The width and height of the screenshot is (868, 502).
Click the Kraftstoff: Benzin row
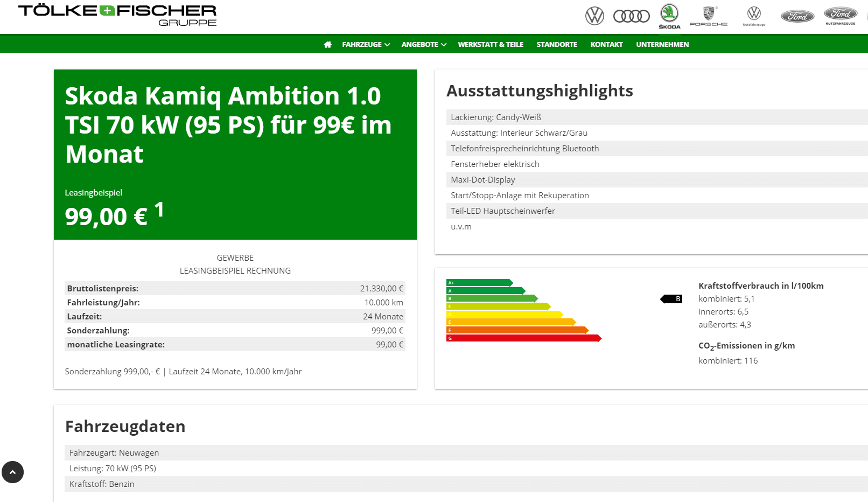click(x=466, y=484)
